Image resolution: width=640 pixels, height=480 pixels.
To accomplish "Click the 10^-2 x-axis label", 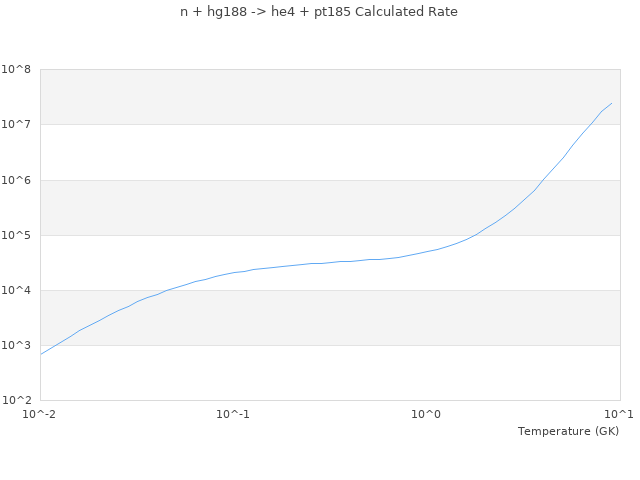I will coord(40,414).
